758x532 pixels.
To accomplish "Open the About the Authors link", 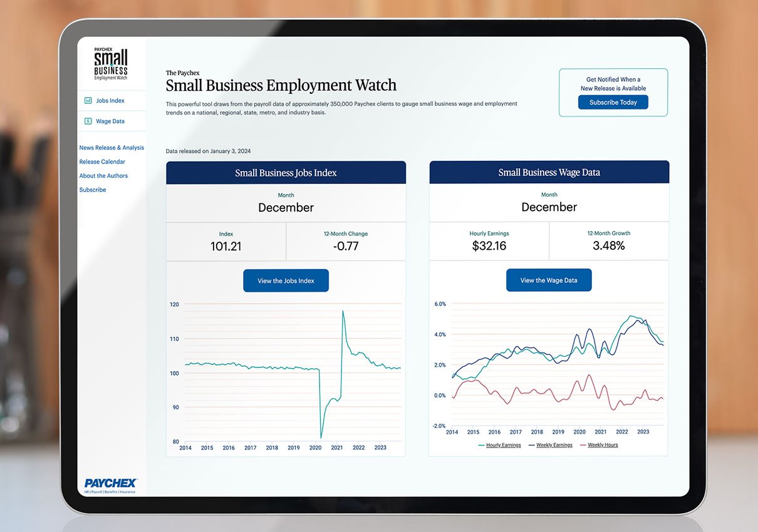I will tap(103, 176).
